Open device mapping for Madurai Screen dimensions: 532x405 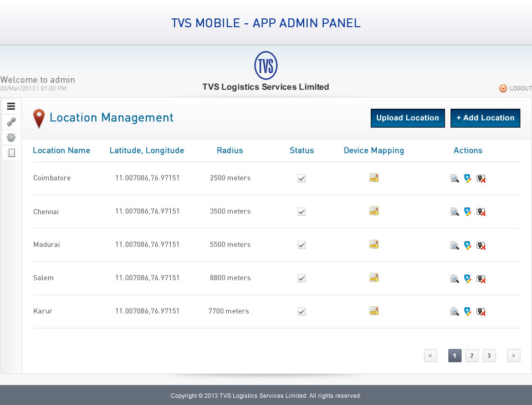(374, 244)
